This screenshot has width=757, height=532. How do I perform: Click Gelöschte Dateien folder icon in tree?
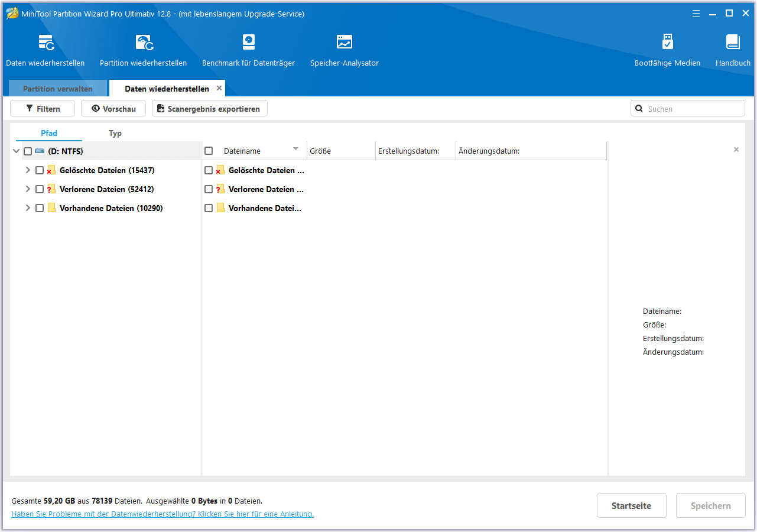51,170
